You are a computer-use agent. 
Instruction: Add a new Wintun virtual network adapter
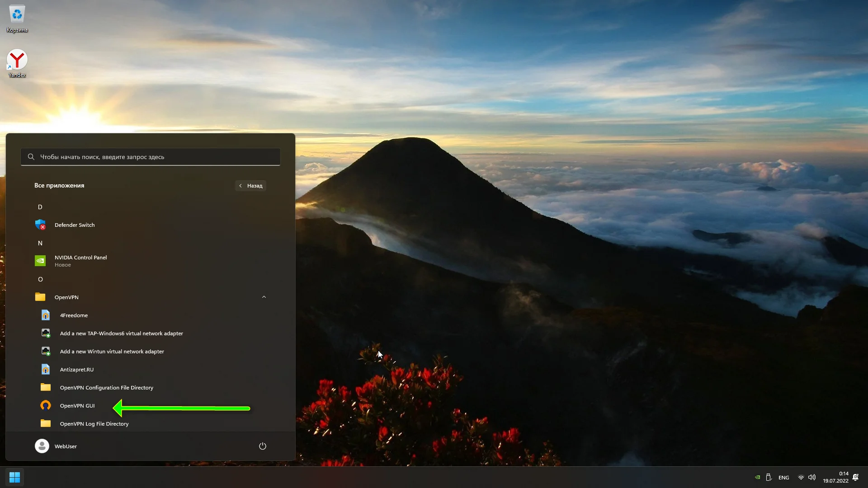112,352
